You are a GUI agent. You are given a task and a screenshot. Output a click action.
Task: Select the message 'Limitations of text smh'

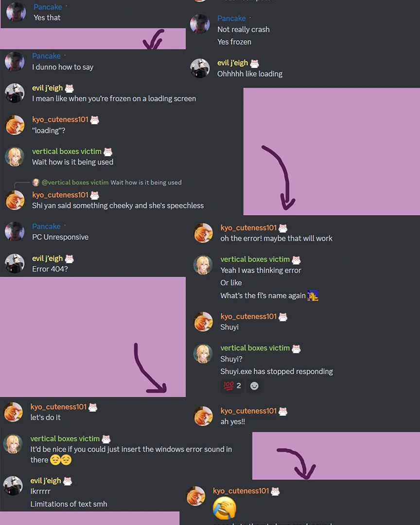tap(69, 504)
